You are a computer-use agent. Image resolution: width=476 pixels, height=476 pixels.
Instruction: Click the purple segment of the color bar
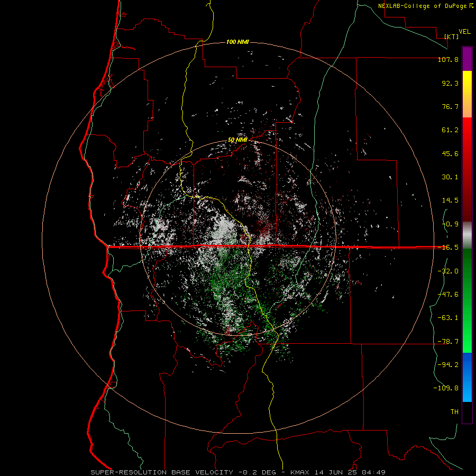[467, 59]
